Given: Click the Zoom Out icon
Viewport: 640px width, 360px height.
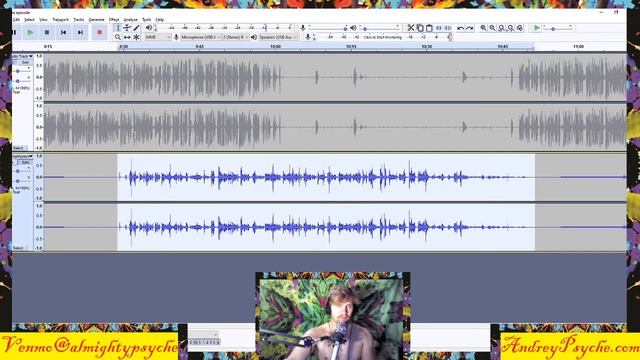Looking at the screenshot, I should 492,28.
